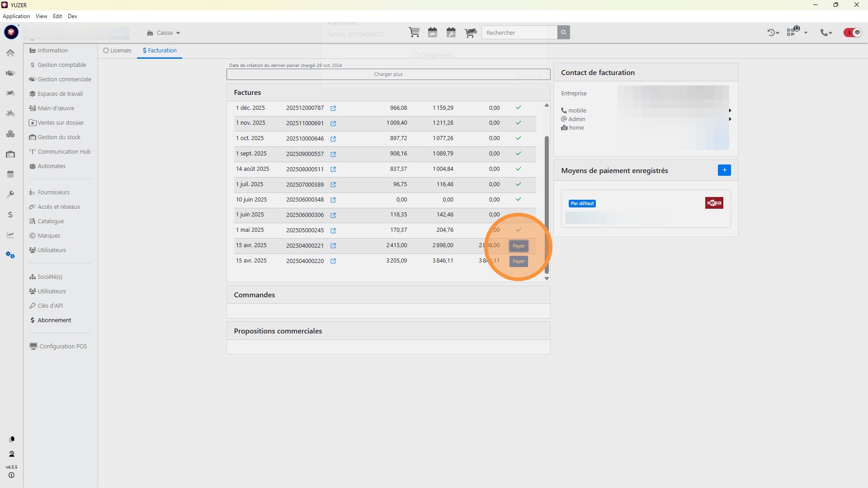Image resolution: width=868 pixels, height=488 pixels.
Task: Expand the mobile contact arrow
Action: pyautogui.click(x=730, y=111)
